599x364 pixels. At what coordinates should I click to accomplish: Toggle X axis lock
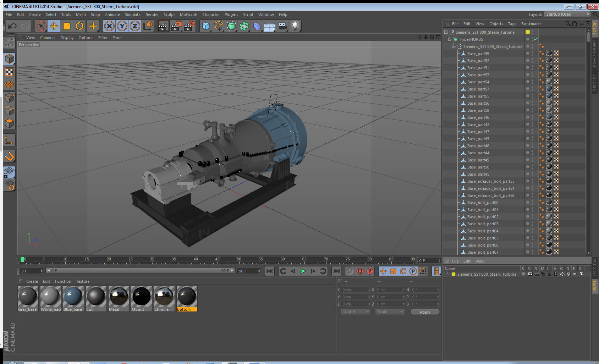tap(109, 26)
